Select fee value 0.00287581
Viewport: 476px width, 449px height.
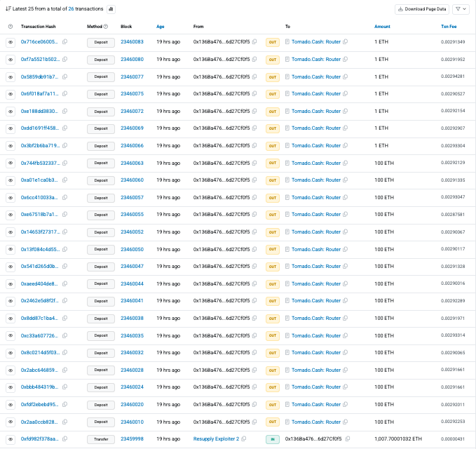pos(453,214)
